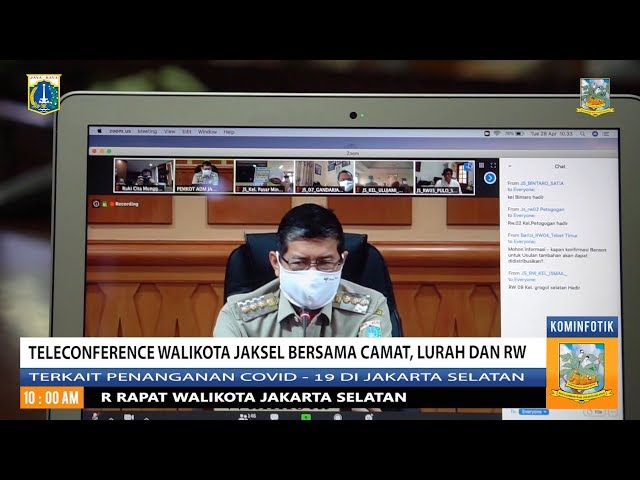This screenshot has height=480, width=640.
Task: Select the JS_07_GANDARIA... participant thumbnail
Action: 324,177
